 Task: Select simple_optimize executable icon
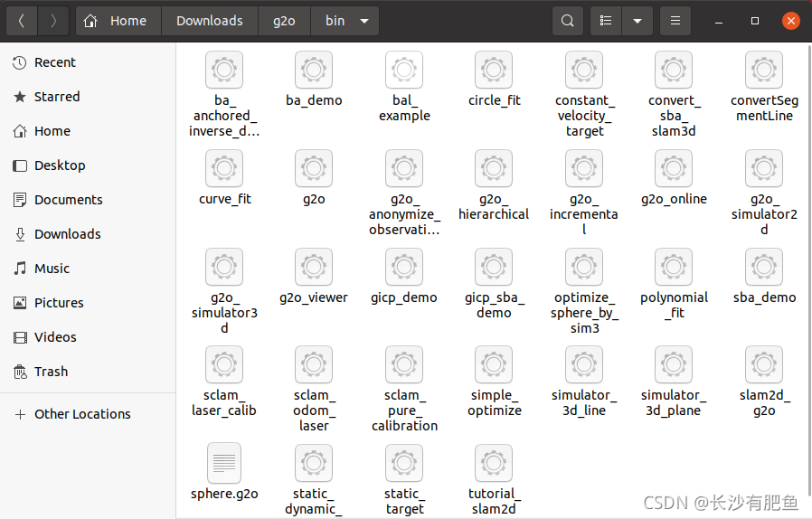pyautogui.click(x=494, y=364)
